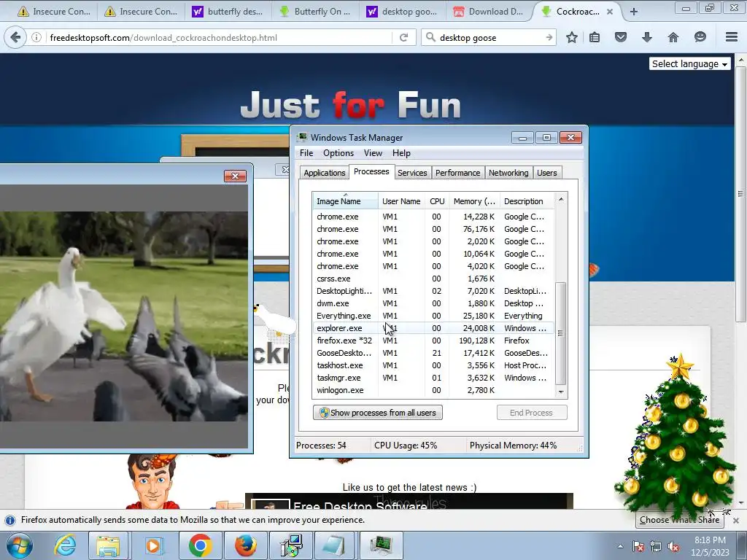
Task: Switch to the Download D... tab
Action: (488, 12)
